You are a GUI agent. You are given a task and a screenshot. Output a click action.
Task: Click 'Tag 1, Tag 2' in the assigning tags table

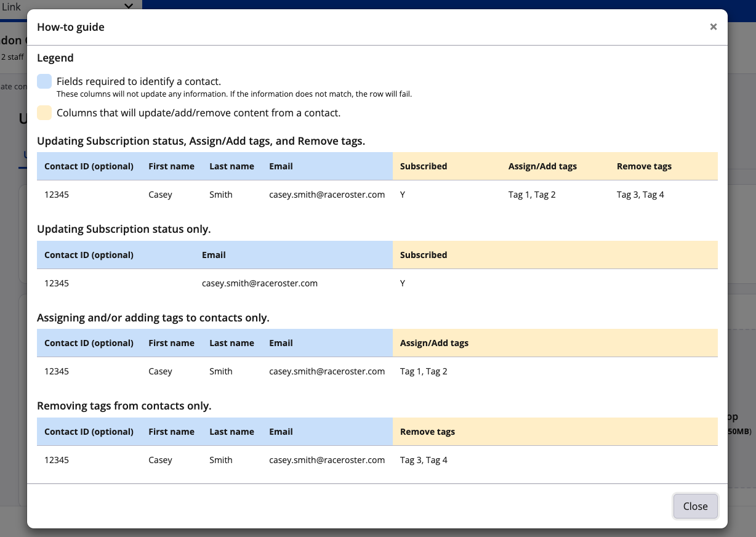point(424,371)
